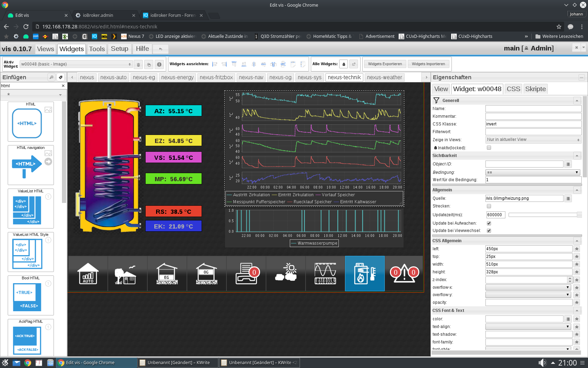Delete the active widget with trash icon
The height and width of the screenshot is (368, 588).
pos(138,64)
